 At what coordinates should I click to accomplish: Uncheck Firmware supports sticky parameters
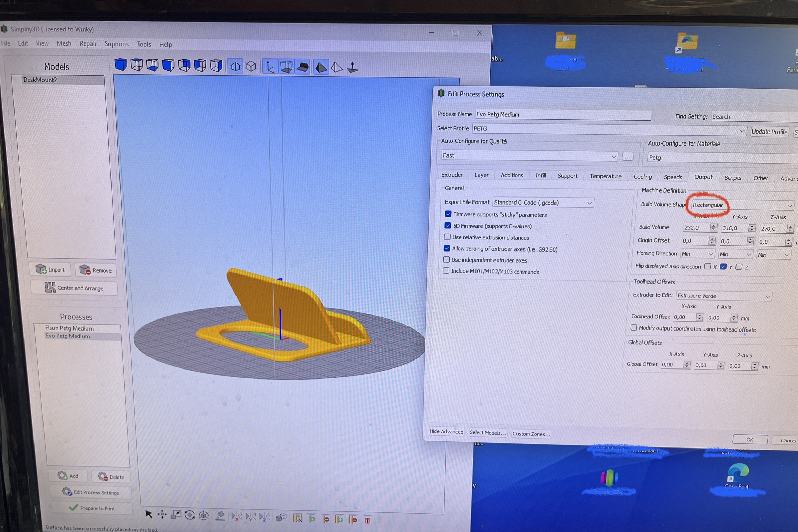pyautogui.click(x=448, y=214)
